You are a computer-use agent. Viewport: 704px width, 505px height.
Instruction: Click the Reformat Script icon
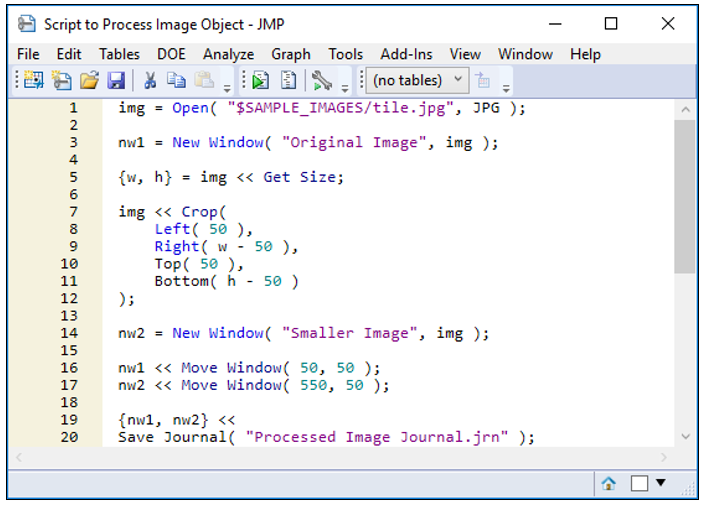(x=288, y=80)
